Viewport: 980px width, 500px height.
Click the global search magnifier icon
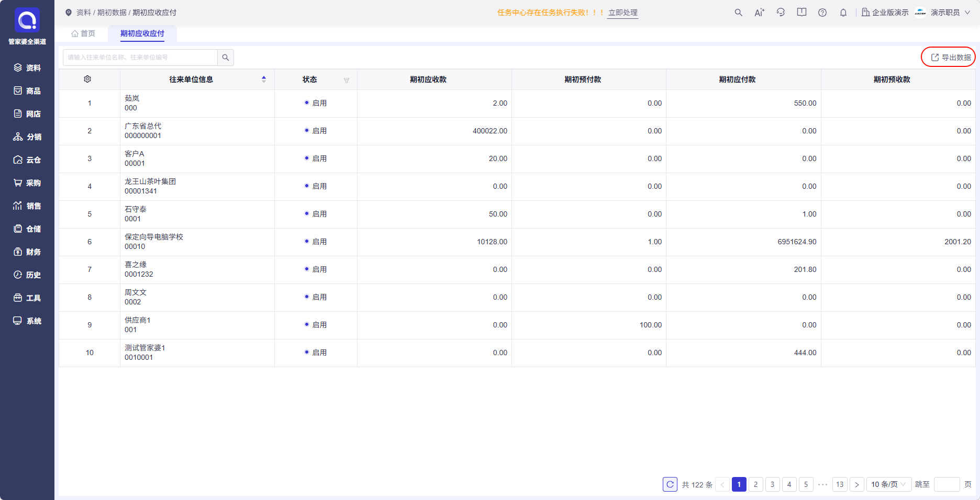click(738, 13)
